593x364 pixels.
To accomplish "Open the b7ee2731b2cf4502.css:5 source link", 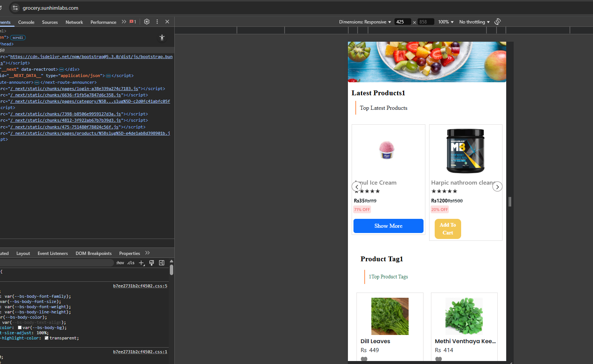I will [140, 286].
